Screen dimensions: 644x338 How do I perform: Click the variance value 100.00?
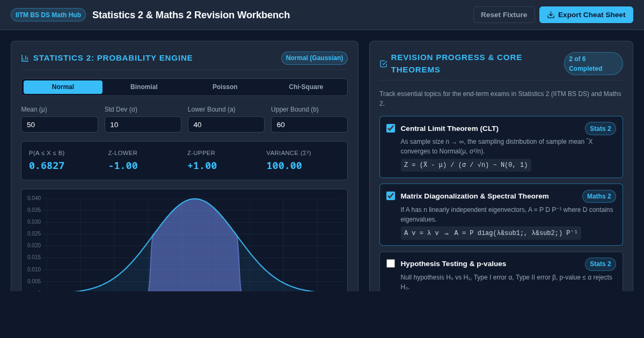[284, 166]
